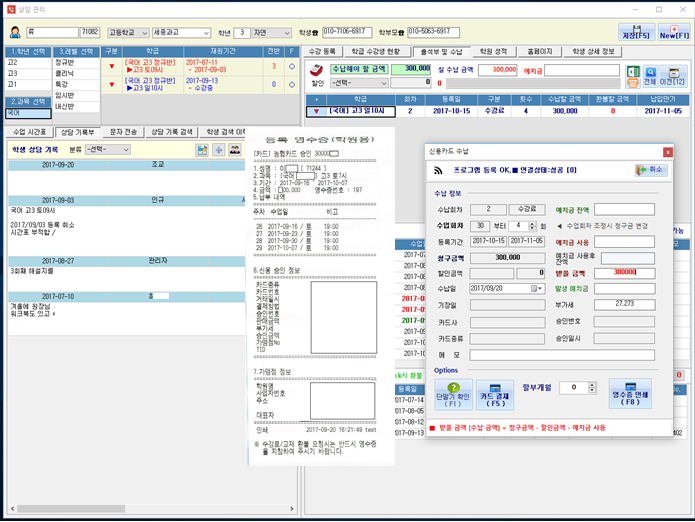Open the 할인 discount 선택 dropdown
The height and width of the screenshot is (522, 695).
click(x=383, y=83)
